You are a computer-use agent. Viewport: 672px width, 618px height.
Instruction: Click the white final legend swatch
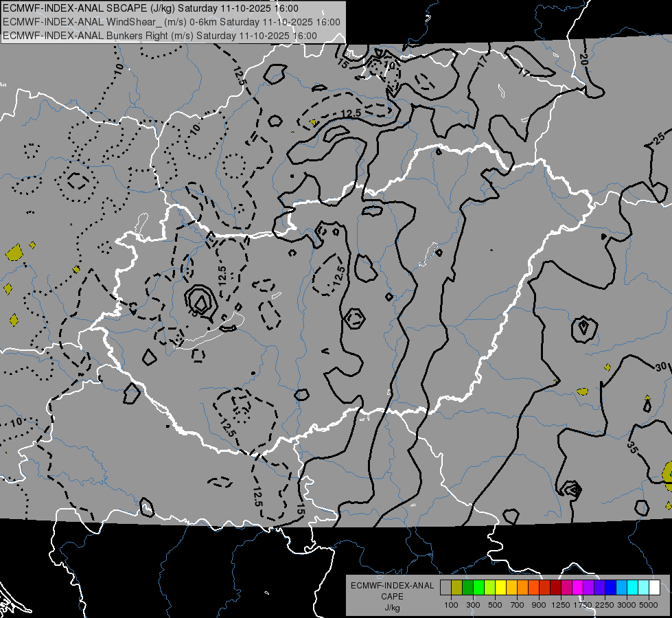pyautogui.click(x=656, y=587)
